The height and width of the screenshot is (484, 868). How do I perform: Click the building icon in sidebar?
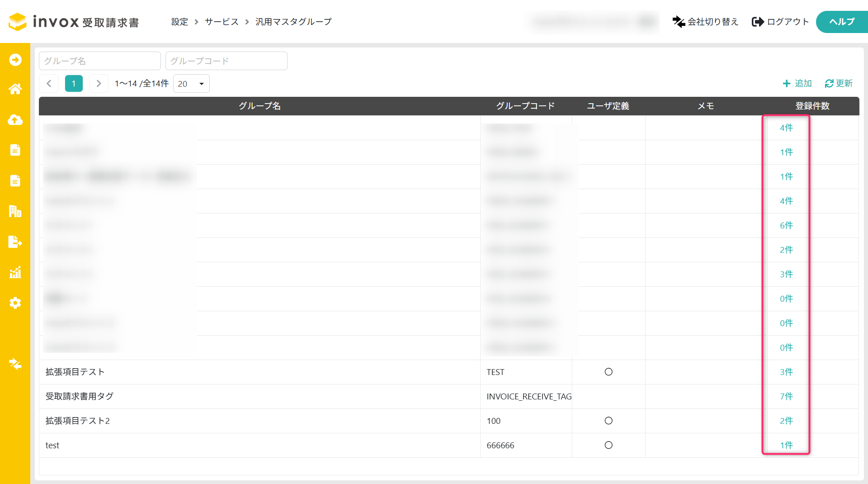15,211
